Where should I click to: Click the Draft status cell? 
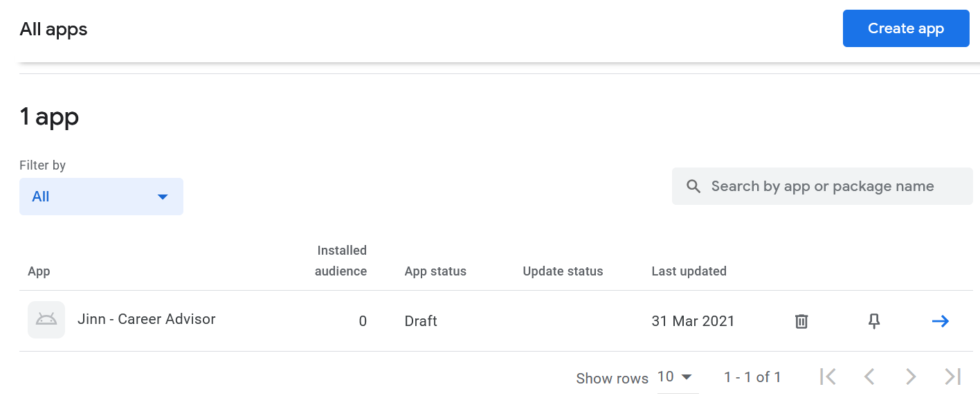[x=421, y=321]
